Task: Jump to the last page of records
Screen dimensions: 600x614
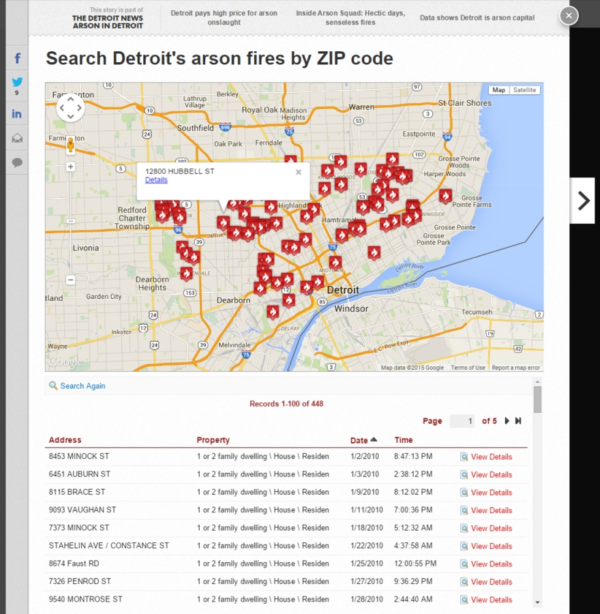Action: click(x=518, y=421)
